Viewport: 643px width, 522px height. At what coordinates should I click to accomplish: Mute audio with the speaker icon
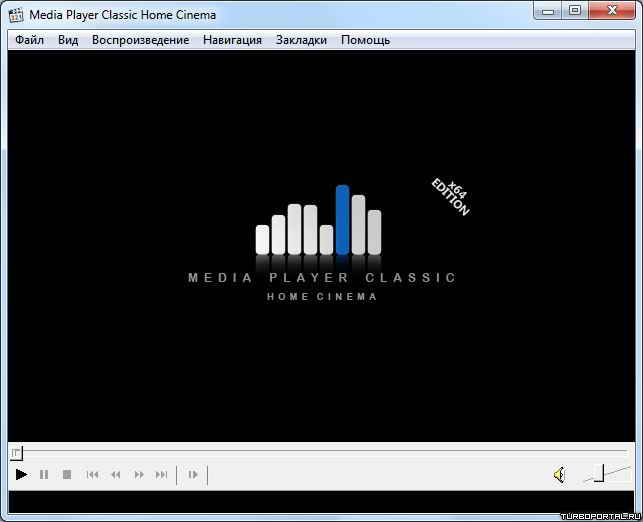(x=559, y=475)
